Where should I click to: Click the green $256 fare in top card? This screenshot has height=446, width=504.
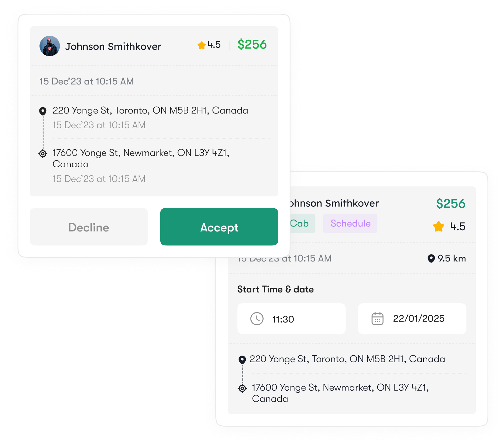252,44
